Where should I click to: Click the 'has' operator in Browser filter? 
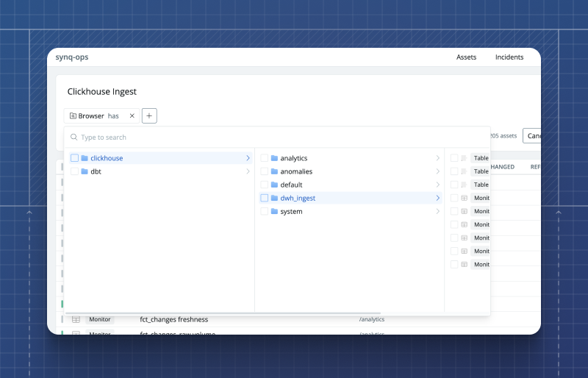pos(113,116)
